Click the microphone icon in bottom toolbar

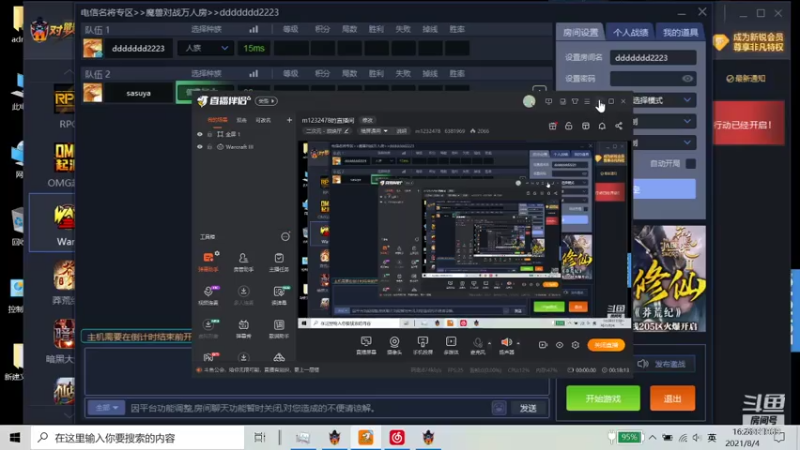click(x=478, y=344)
